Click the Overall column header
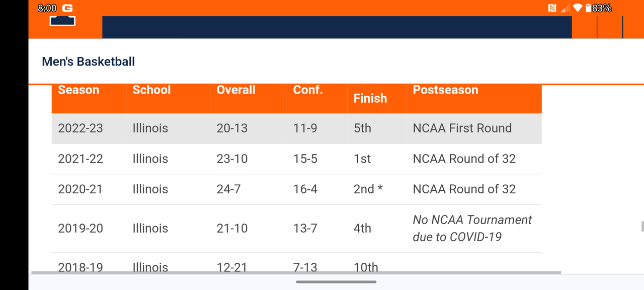644x290 pixels. pos(236,90)
